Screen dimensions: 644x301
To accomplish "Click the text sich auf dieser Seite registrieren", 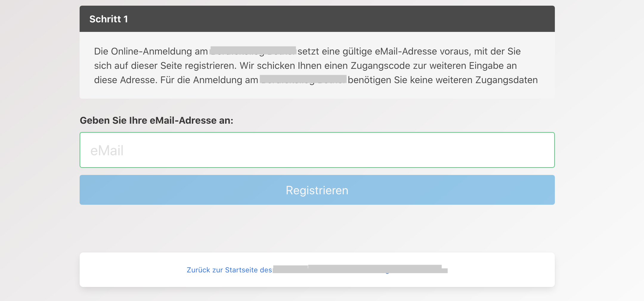I will pos(165,66).
